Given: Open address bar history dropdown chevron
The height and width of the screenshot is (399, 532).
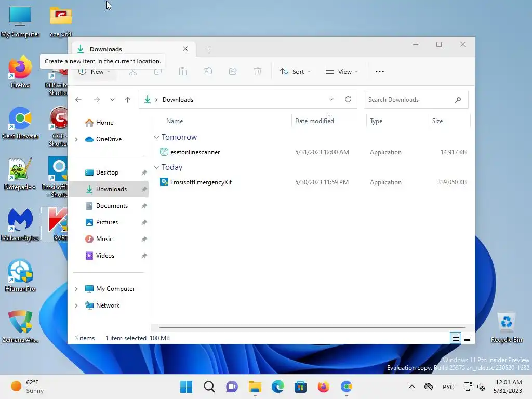Looking at the screenshot, I should click(331, 99).
